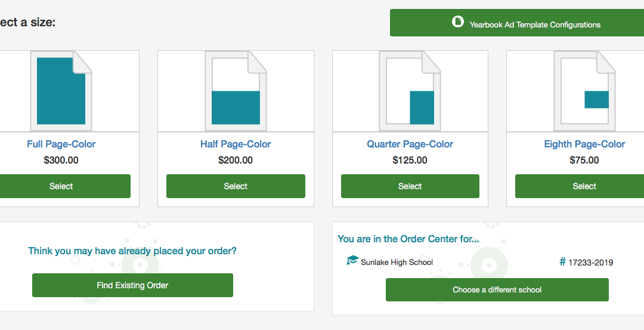Open the Eighth Page-Color title link
This screenshot has height=330, width=644.
[584, 144]
